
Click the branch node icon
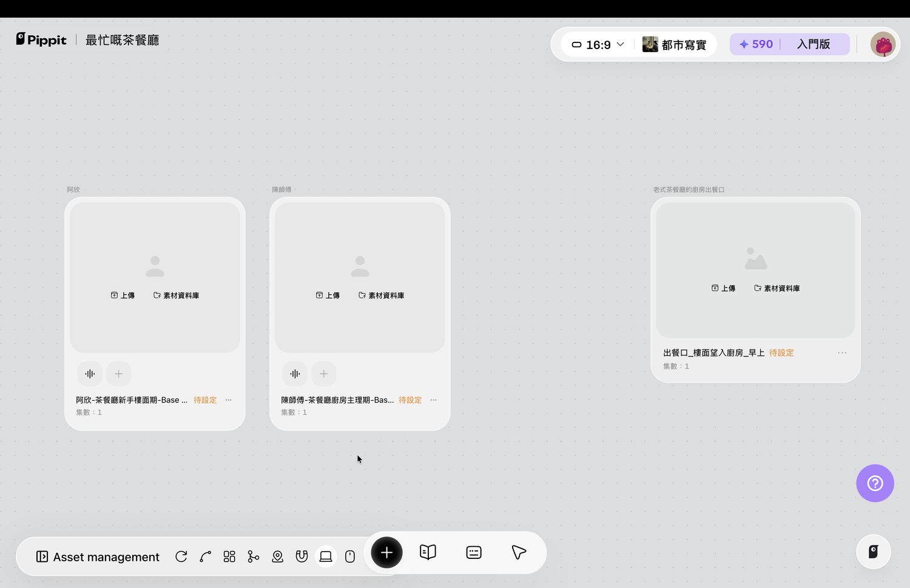point(254,556)
